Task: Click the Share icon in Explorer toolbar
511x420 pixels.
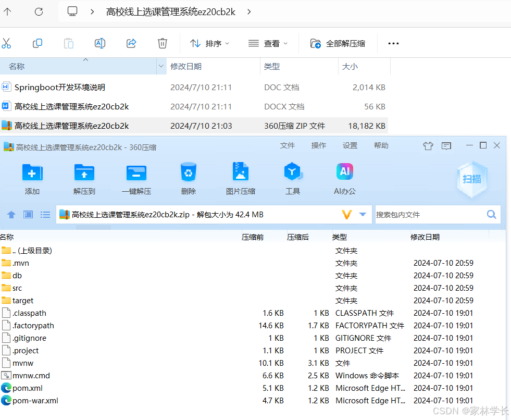Action: pos(131,43)
